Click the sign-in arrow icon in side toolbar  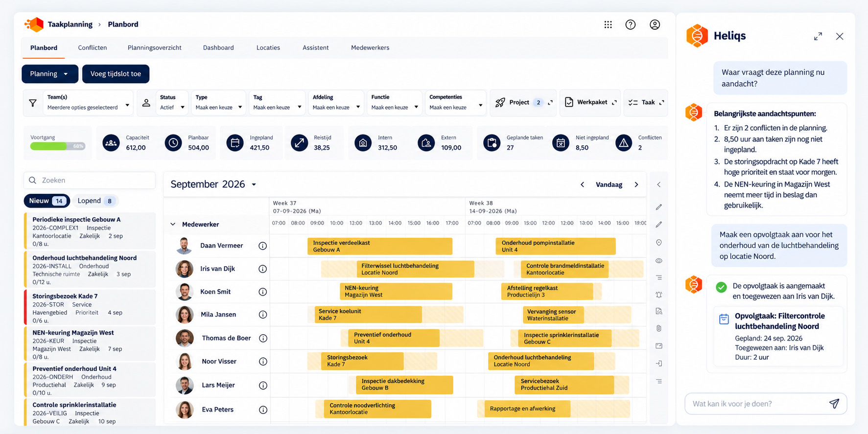659,364
